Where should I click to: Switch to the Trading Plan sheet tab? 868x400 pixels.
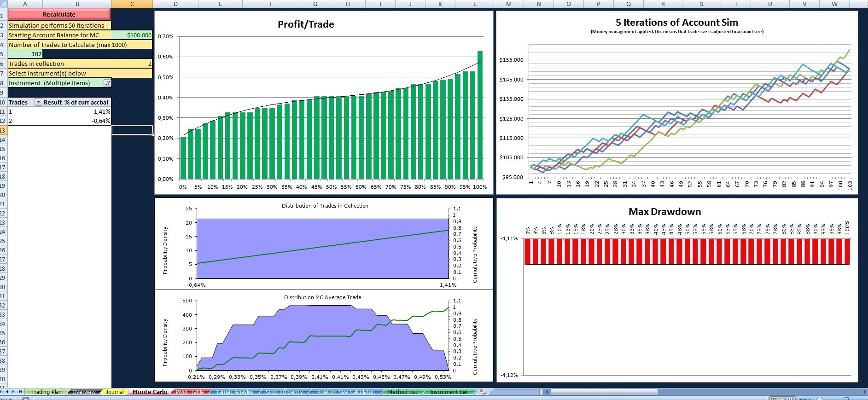46,392
